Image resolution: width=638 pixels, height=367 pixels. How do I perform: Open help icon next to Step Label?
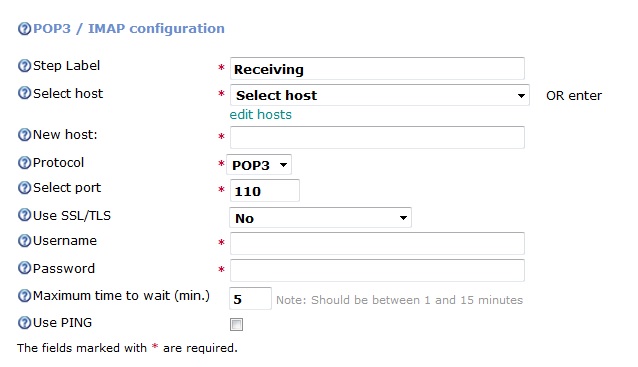[x=24, y=66]
